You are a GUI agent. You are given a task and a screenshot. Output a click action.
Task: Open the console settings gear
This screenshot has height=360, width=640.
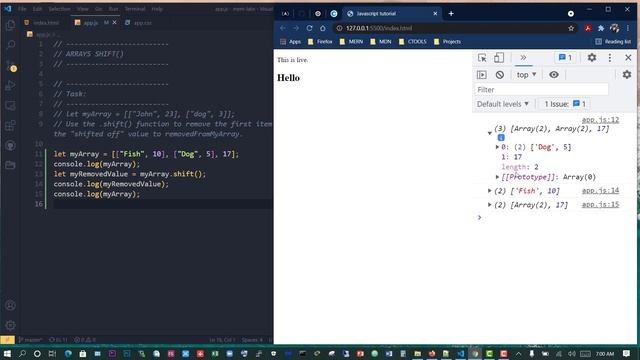coord(627,75)
